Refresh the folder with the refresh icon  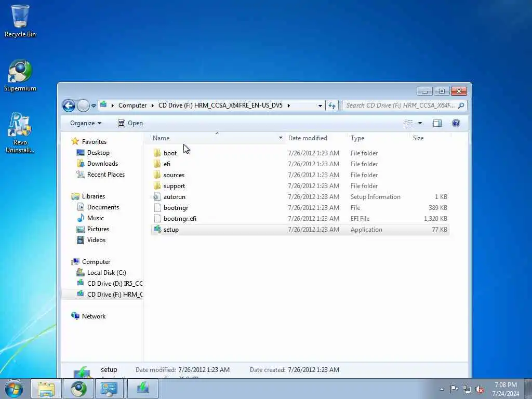coord(332,105)
